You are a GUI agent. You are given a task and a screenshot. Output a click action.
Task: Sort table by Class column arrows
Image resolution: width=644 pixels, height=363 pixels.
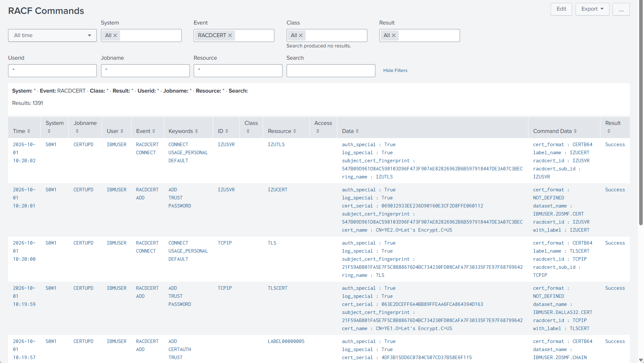tap(248, 131)
